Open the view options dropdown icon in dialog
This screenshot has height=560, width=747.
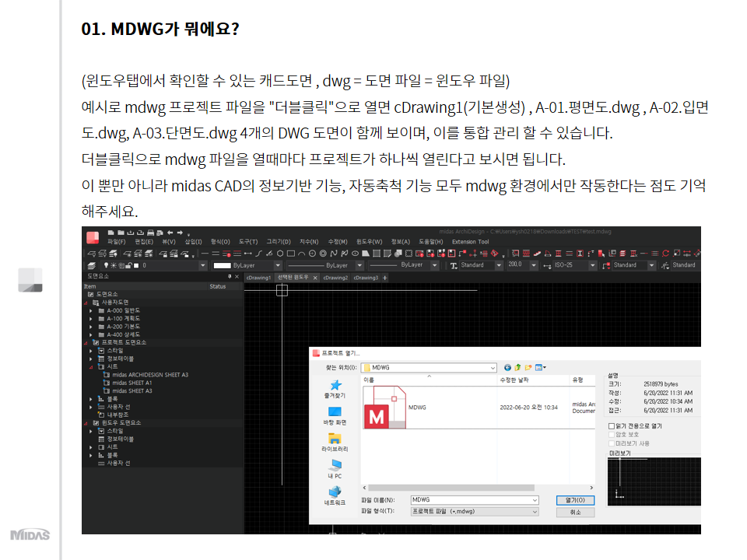[x=541, y=368]
